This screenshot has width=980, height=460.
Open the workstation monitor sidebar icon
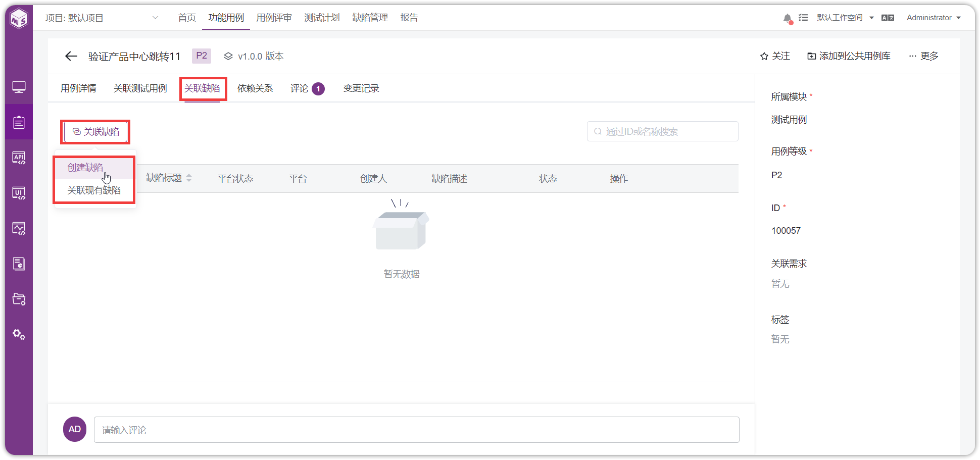click(19, 87)
